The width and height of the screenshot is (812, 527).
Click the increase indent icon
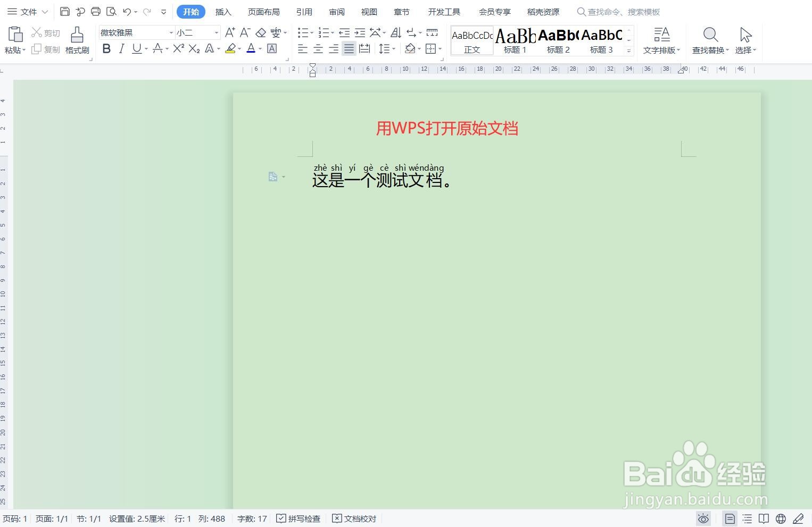click(360, 32)
